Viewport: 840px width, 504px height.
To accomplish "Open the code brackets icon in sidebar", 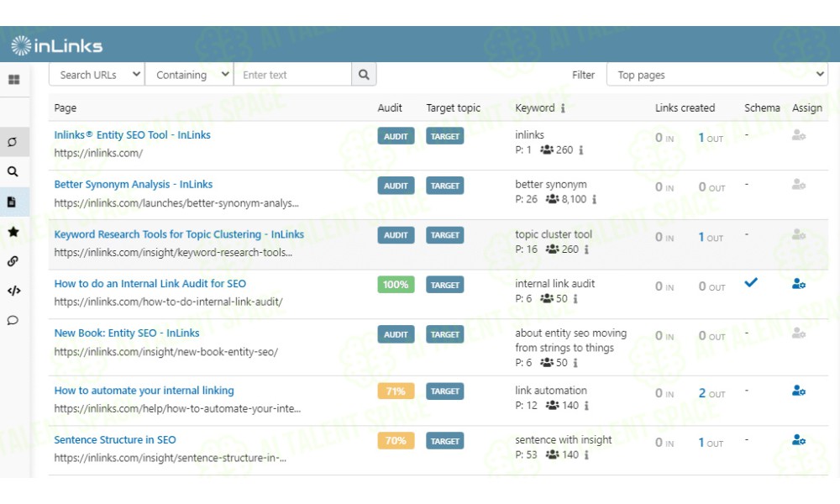I will [x=14, y=291].
